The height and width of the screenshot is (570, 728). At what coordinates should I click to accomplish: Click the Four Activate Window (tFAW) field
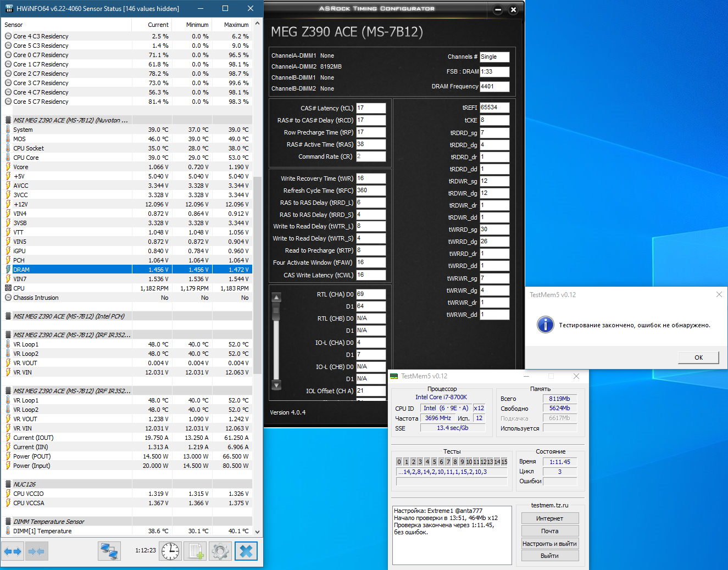pos(371,262)
